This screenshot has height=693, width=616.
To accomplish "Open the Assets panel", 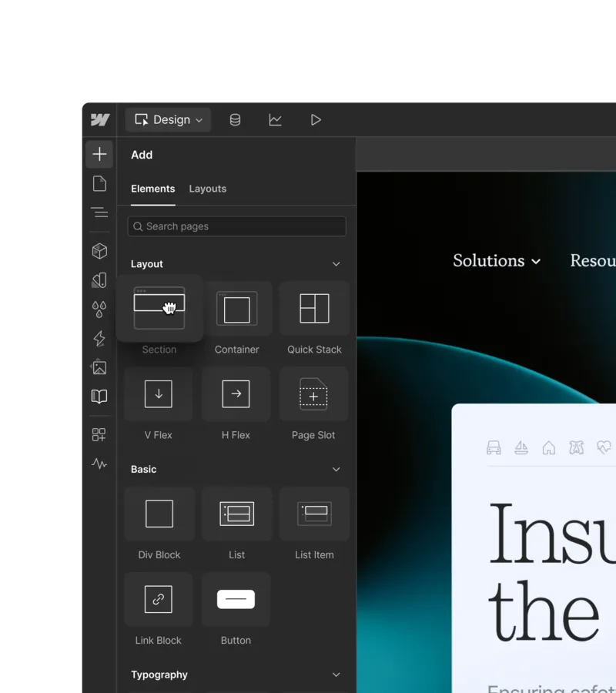I will 99,367.
